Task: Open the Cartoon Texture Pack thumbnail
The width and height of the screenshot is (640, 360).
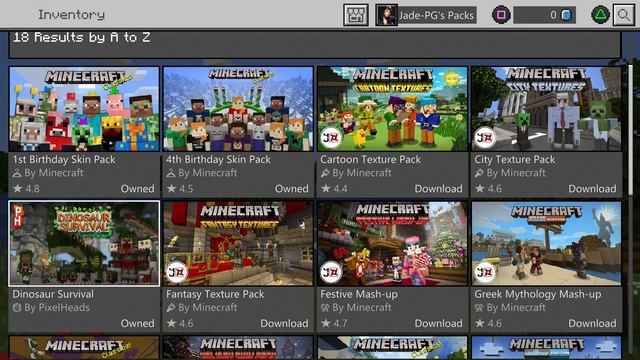Action: click(392, 109)
